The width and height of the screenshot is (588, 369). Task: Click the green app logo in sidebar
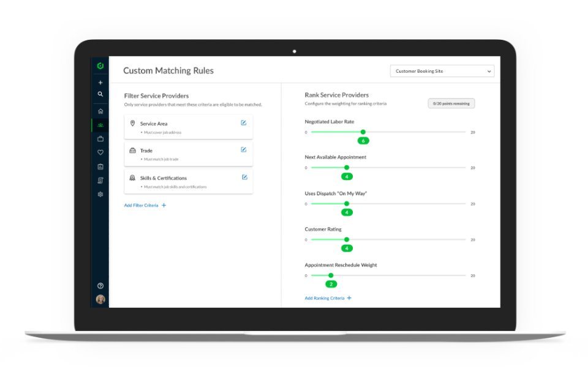point(100,66)
